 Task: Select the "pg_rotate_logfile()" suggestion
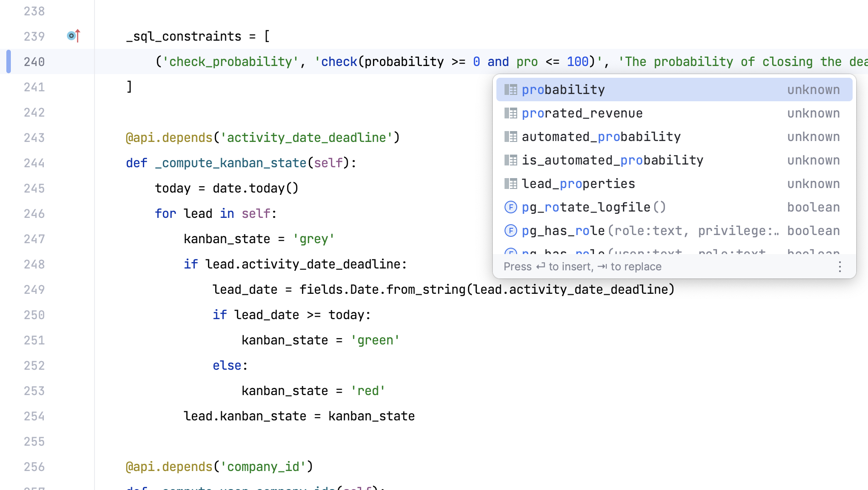pos(594,207)
